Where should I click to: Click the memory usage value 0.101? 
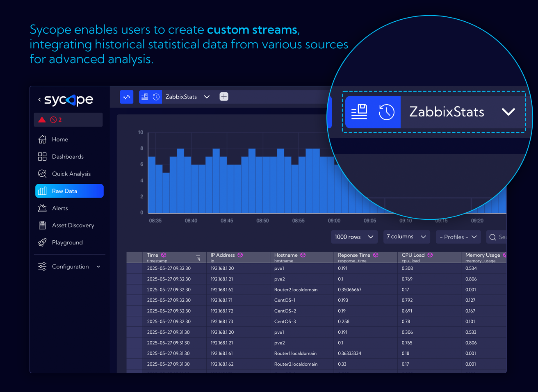pos(470,321)
